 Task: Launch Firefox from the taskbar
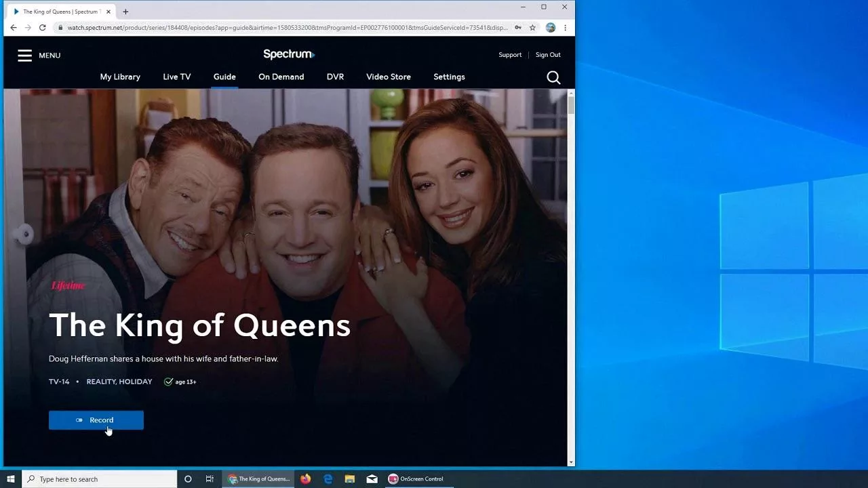click(306, 479)
